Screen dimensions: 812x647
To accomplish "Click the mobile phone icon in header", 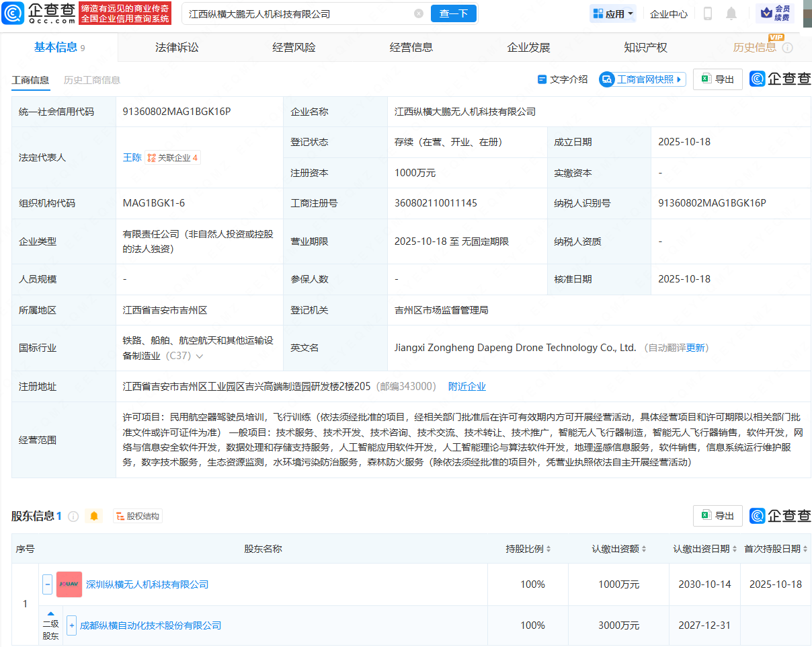I will coord(708,13).
